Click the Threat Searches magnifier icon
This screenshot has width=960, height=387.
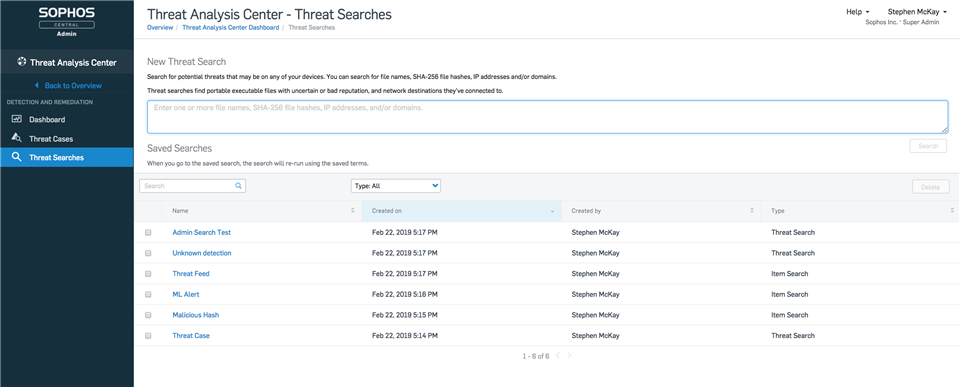click(x=17, y=157)
